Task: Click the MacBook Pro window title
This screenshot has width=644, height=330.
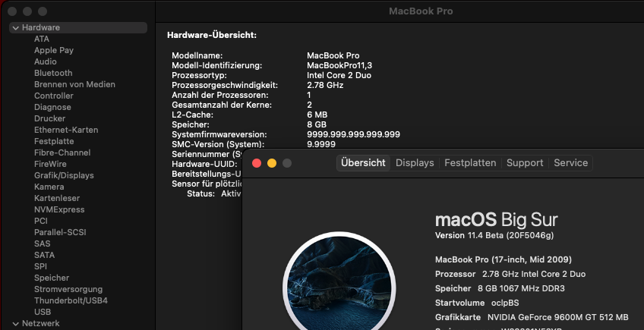Action: (421, 11)
